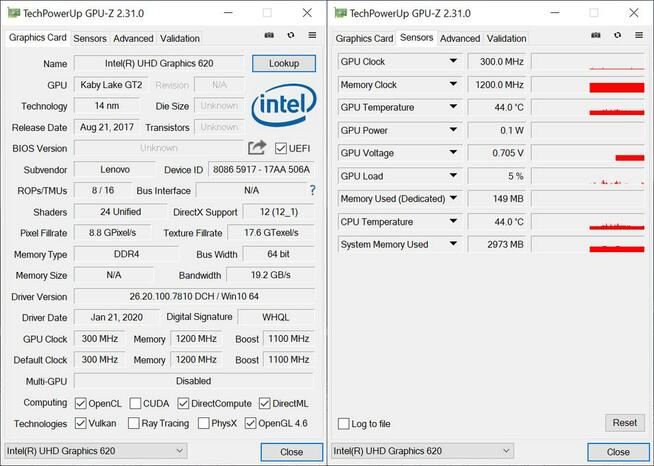Click the Memory Clock red sensor graph
The image size is (654, 466).
tap(616, 88)
